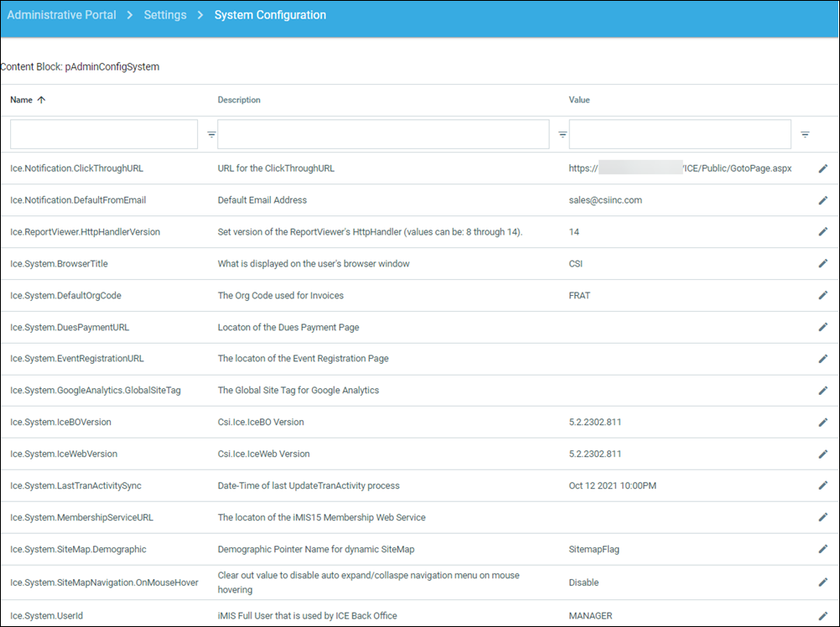840x627 pixels.
Task: Edit Ice.System.SiteMapNavigation.OnMouseHover row
Action: 822,582
